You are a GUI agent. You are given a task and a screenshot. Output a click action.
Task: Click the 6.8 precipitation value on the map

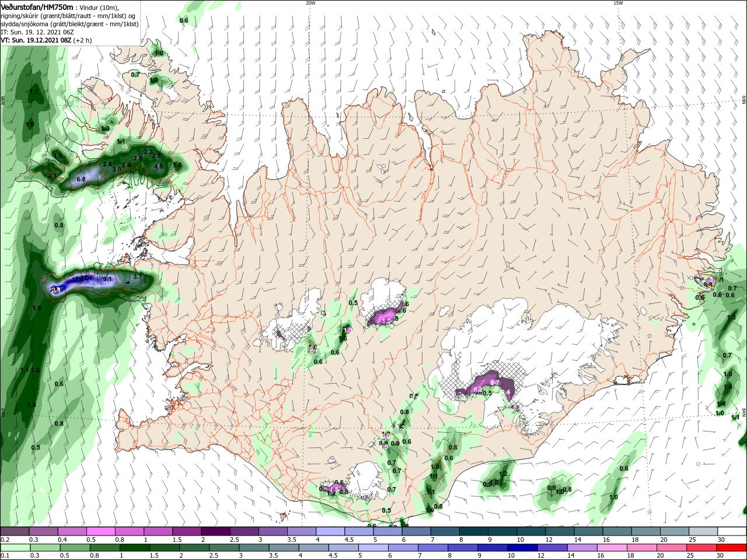tap(81, 179)
